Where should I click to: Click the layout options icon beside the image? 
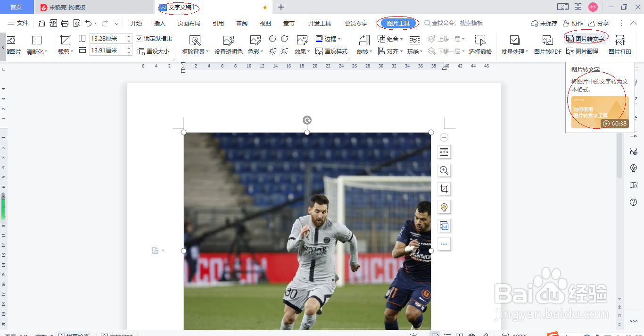coord(444,151)
